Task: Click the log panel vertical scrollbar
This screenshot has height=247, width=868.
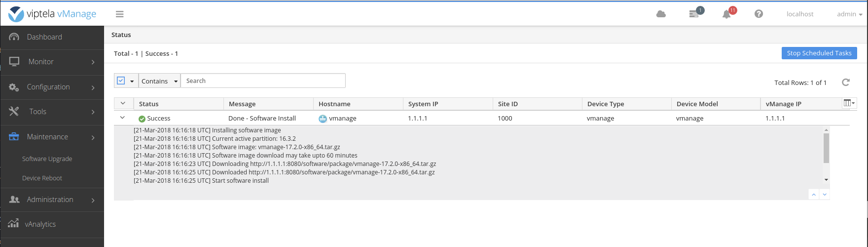Action: [x=826, y=148]
